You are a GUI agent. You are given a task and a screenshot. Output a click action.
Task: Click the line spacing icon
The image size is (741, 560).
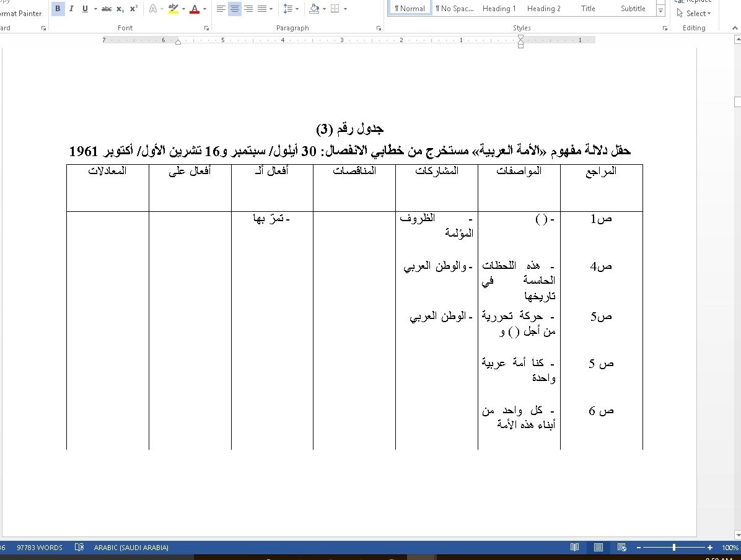click(x=287, y=9)
